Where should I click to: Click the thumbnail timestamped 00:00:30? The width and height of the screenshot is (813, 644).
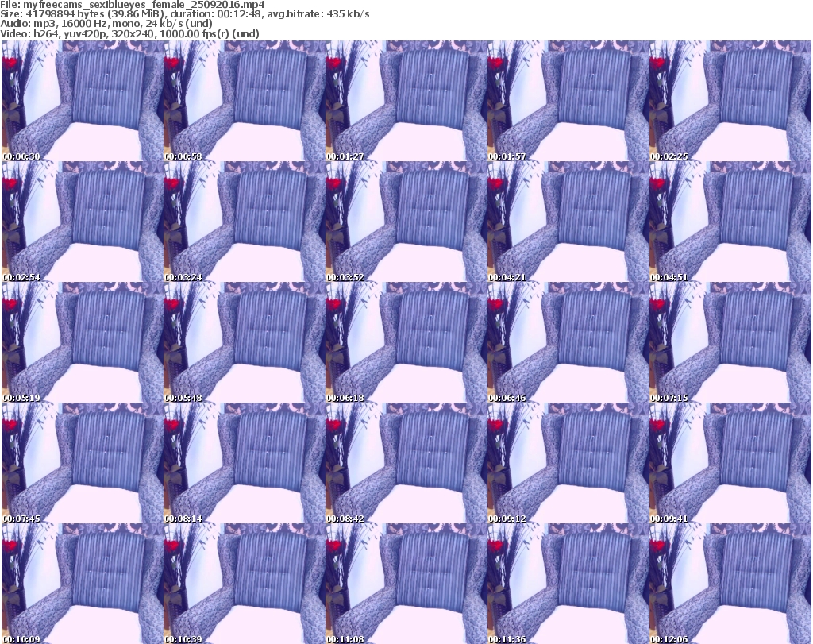82,101
